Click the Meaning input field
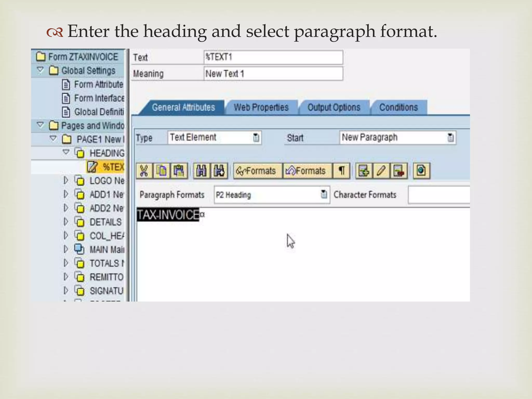 273,74
